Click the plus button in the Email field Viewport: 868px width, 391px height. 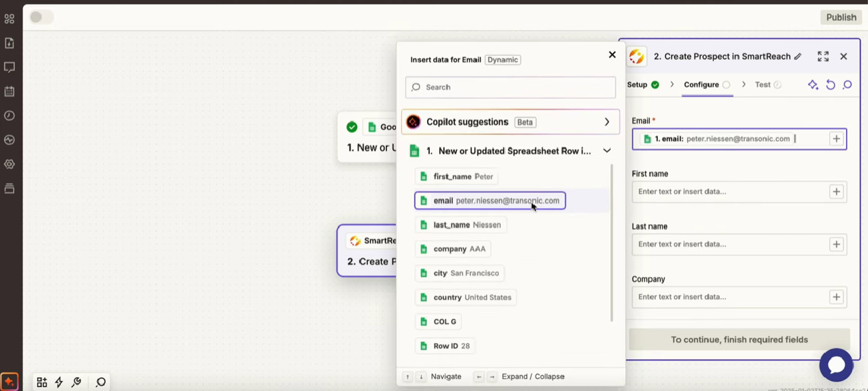[837, 139]
